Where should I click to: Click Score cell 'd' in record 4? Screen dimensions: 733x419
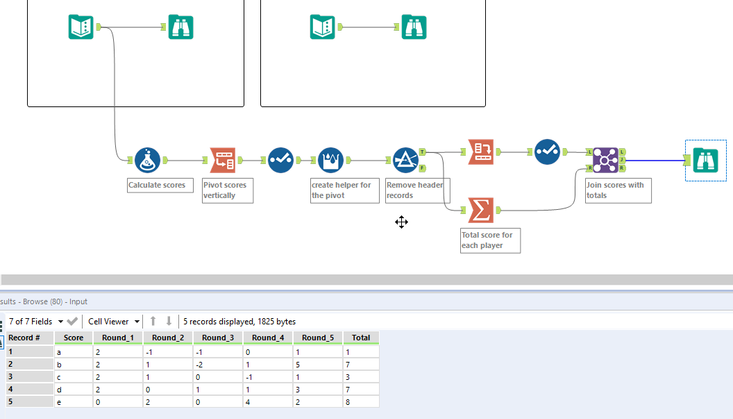pyautogui.click(x=73, y=389)
